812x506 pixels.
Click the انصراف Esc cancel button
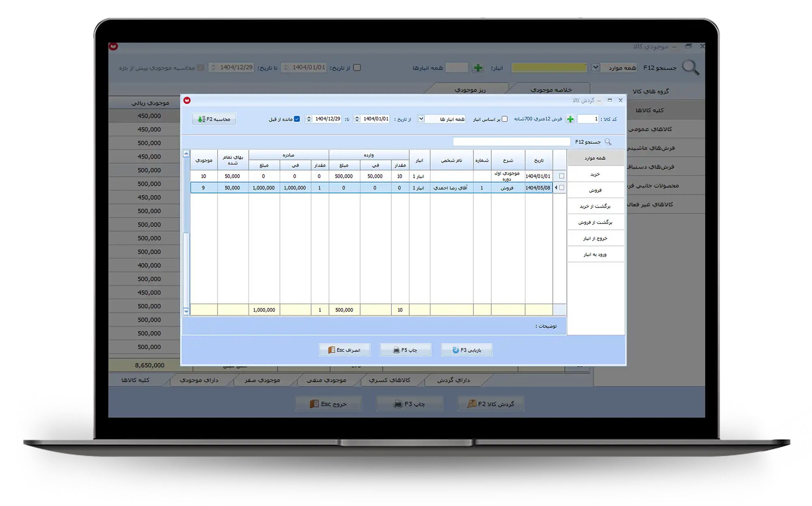344,350
